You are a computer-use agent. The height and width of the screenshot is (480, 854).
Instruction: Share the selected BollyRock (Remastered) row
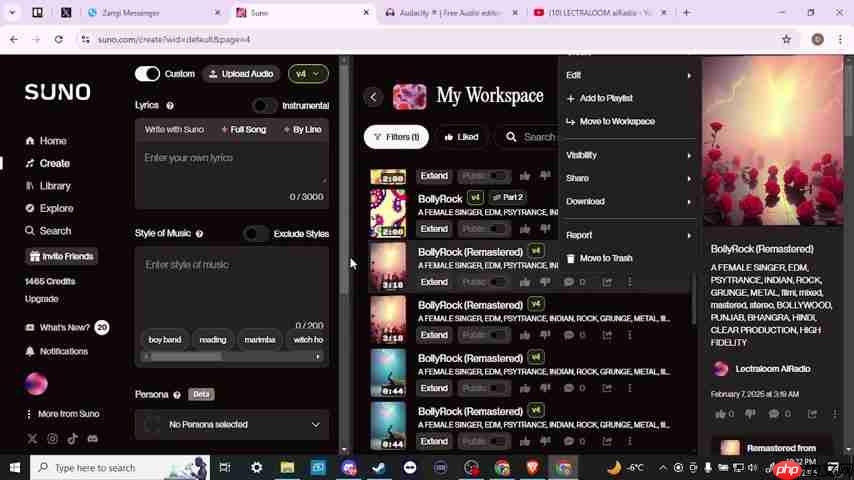click(x=607, y=282)
